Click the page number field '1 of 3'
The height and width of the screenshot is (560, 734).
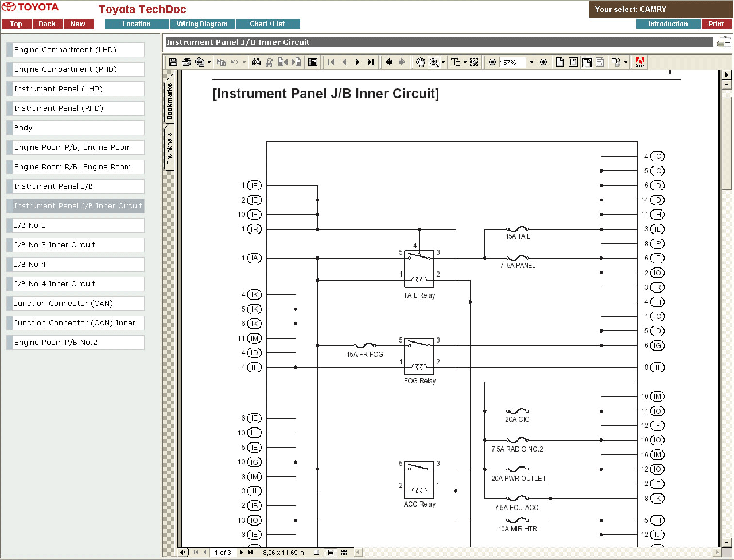223,553
